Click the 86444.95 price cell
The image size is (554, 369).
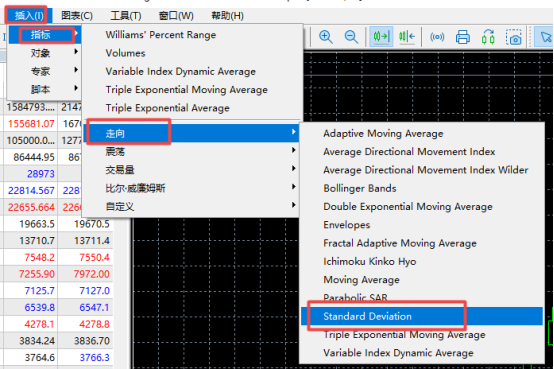click(34, 157)
